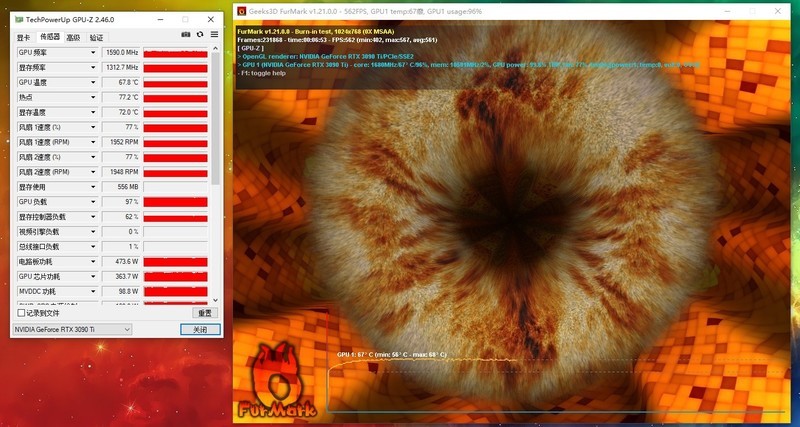Go to the 验证 tab
The height and width of the screenshot is (427, 800).
click(x=96, y=37)
